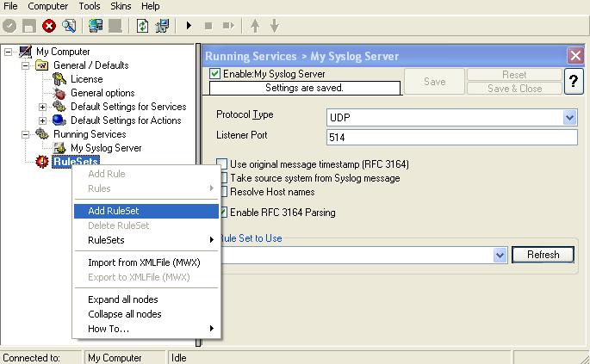The height and width of the screenshot is (364, 590).
Task: Choose Import from XMLFile (MWX)
Action: point(146,262)
